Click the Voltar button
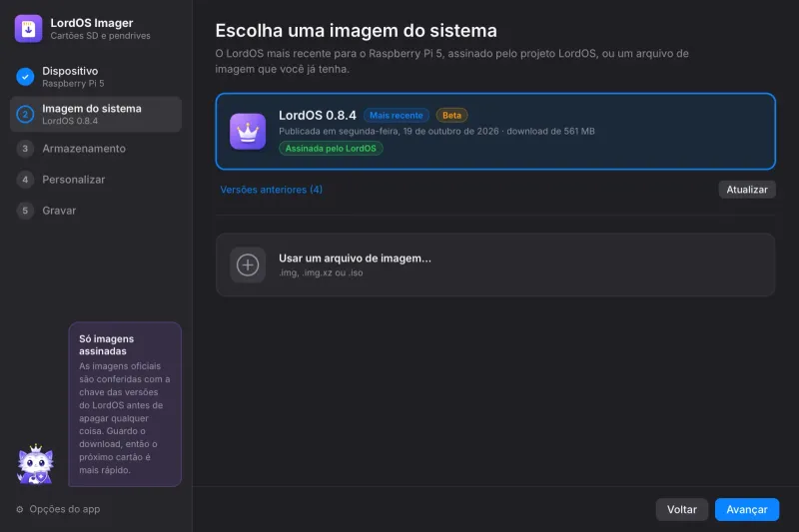Image resolution: width=799 pixels, height=532 pixels. [x=682, y=510]
